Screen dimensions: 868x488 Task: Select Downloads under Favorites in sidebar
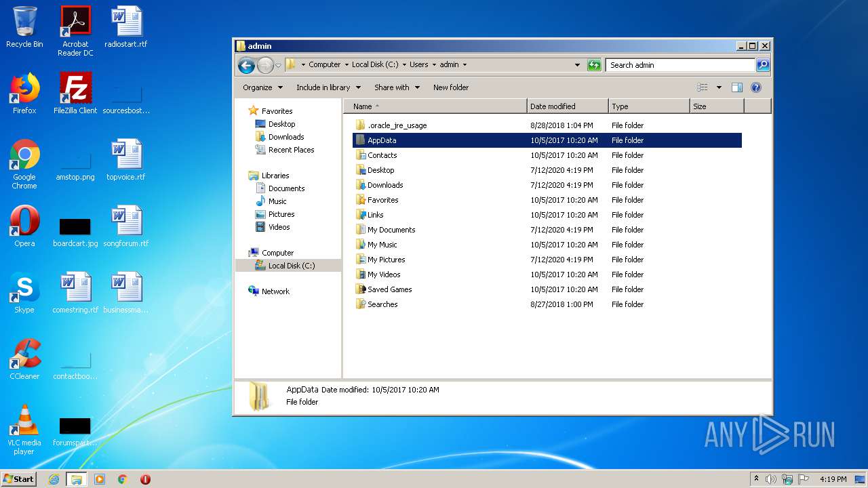pyautogui.click(x=286, y=137)
